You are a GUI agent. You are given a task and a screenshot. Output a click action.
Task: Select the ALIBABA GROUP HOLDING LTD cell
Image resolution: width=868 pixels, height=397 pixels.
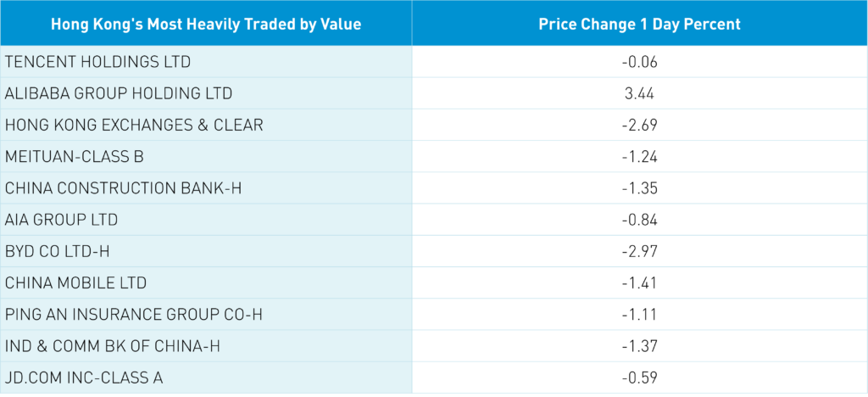119,93
